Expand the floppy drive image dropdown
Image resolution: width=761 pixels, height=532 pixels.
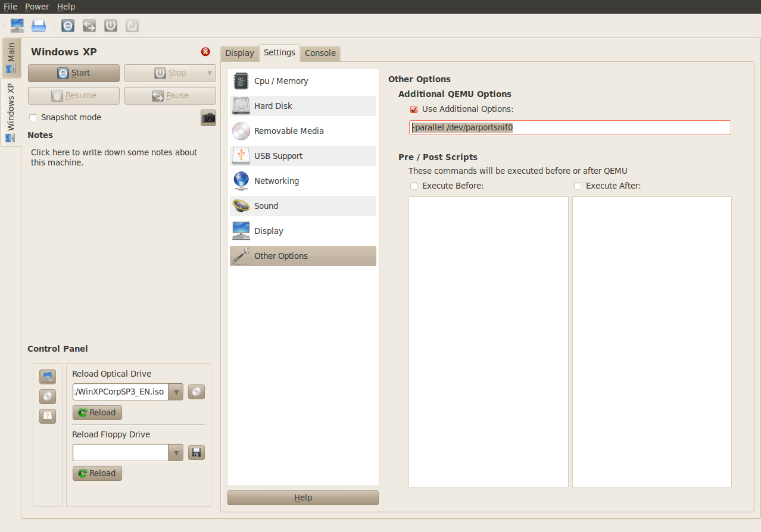[x=176, y=453]
